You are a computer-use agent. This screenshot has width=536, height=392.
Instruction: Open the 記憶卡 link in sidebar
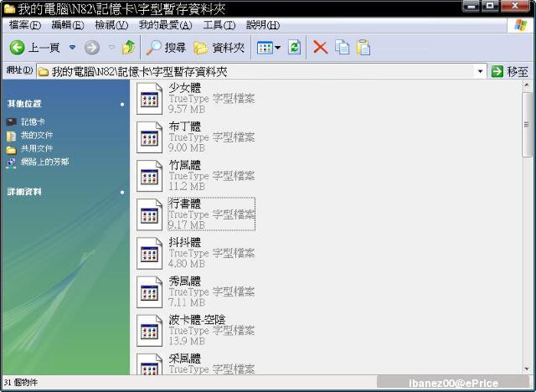tap(33, 121)
